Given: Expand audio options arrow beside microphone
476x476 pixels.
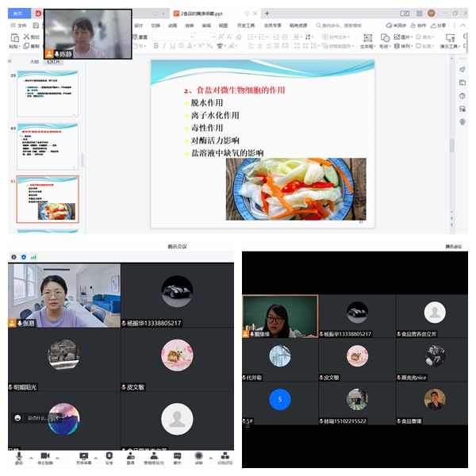Looking at the screenshot, I should (x=30, y=457).
